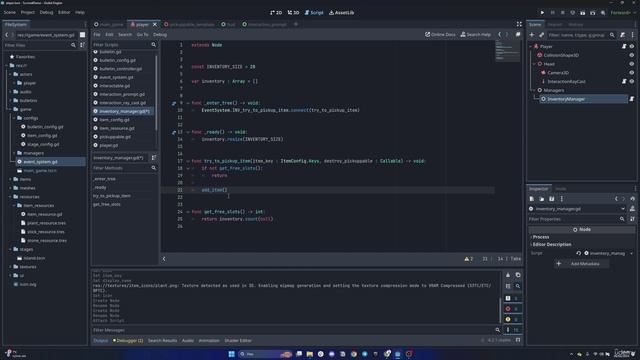Viewport: 640px width, 360px height.
Task: Click Online Docs in script editor
Action: pos(440,35)
